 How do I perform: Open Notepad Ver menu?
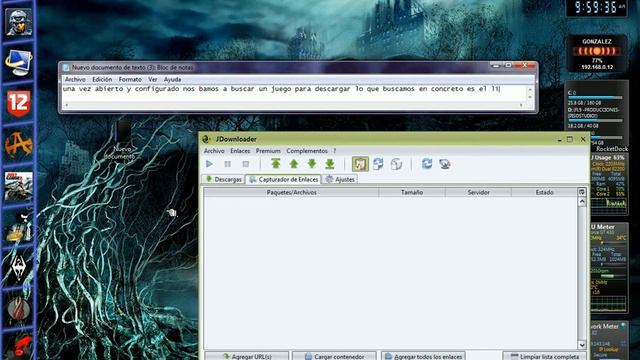tap(153, 80)
